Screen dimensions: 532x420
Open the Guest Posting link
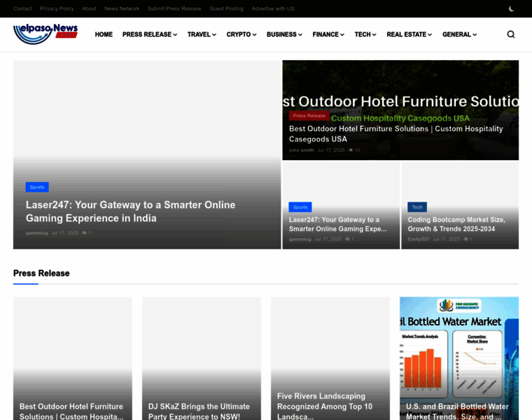click(x=226, y=8)
